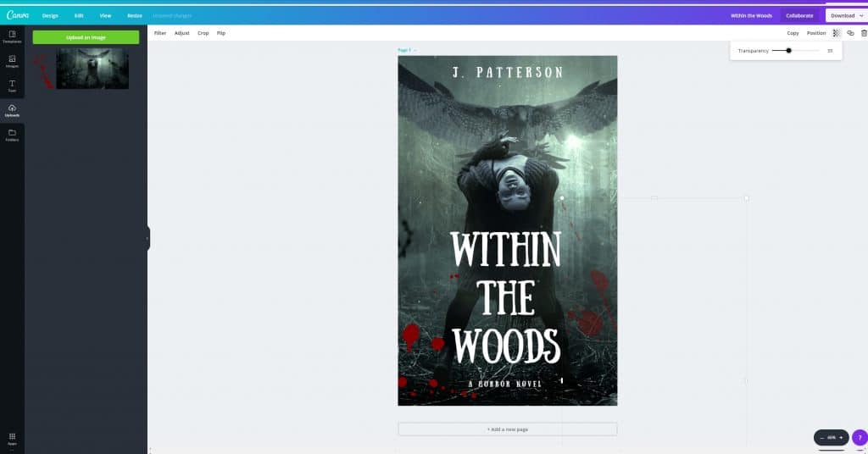Viewport: 868px width, 454px height.
Task: Open the Resize menu
Action: tap(135, 15)
